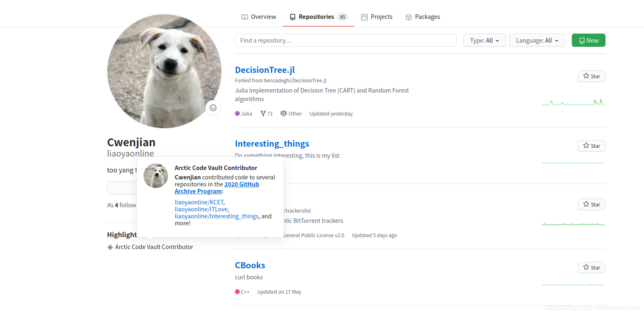Viewport: 644px width, 315px height.
Task: Click the DecisionTree.jl activity sparkline graph
Action: [573, 102]
